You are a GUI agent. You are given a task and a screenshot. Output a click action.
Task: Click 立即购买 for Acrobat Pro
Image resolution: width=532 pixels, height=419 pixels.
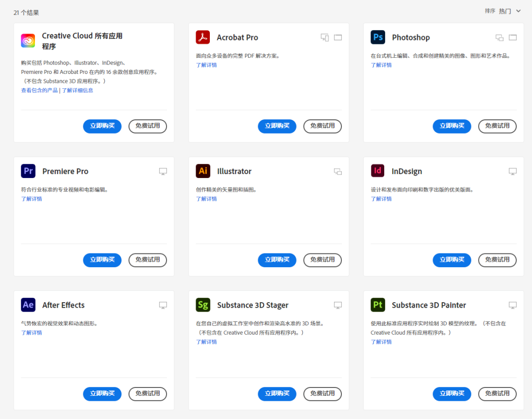(x=277, y=126)
